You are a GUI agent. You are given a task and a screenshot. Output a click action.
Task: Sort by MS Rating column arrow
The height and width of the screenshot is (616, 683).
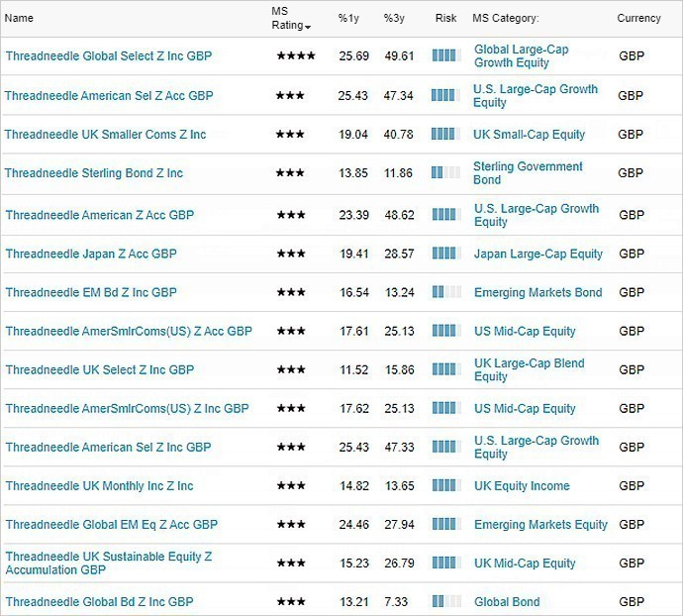pyautogui.click(x=308, y=27)
